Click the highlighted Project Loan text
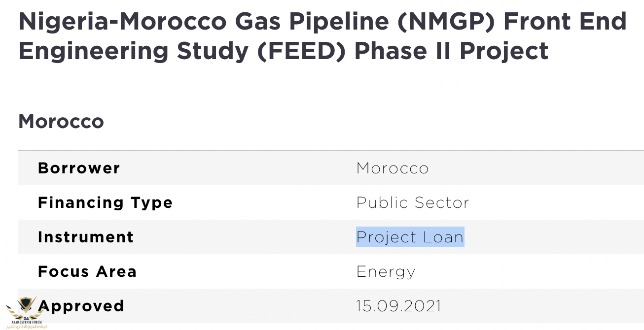This screenshot has height=330, width=644. tap(410, 237)
